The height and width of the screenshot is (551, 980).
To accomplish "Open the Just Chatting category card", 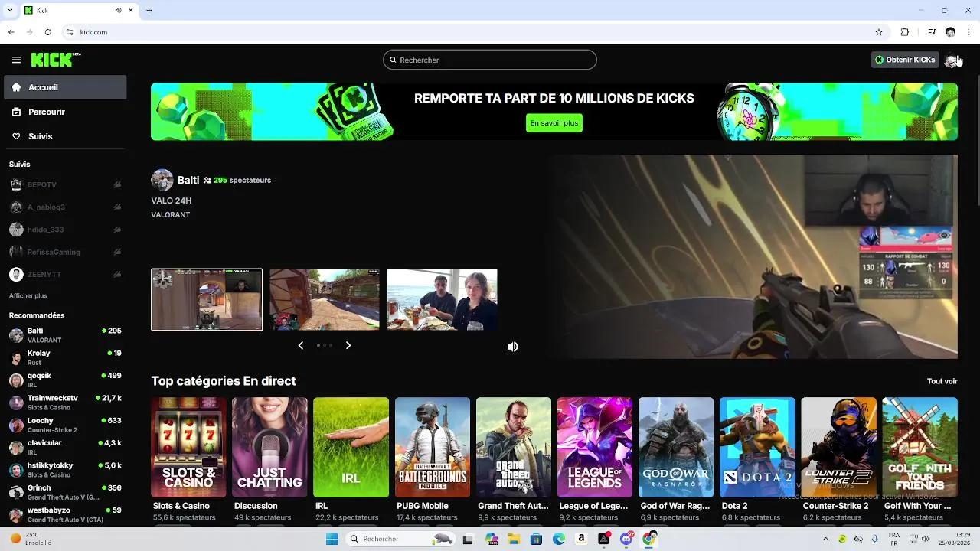I will click(269, 447).
